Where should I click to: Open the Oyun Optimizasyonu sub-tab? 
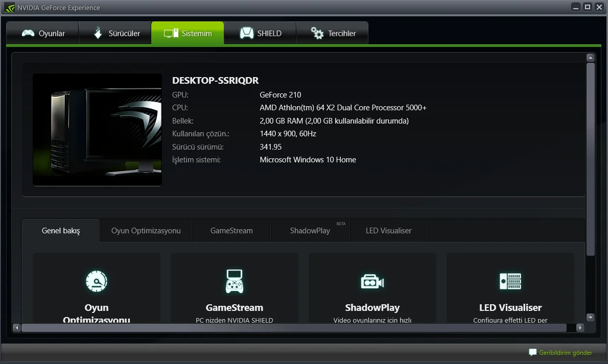click(146, 231)
